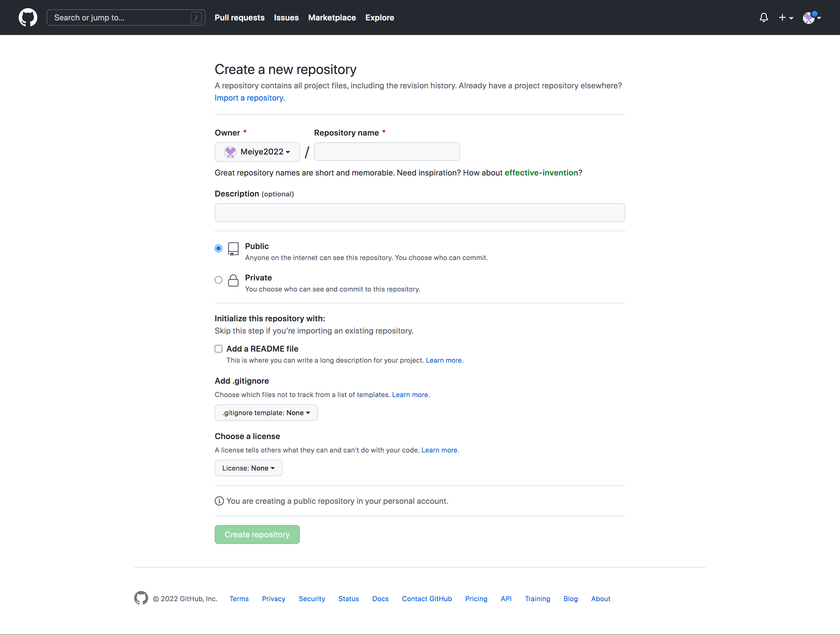The height and width of the screenshot is (635, 840).
Task: Click the slash shortcut key icon in search
Action: (x=196, y=17)
